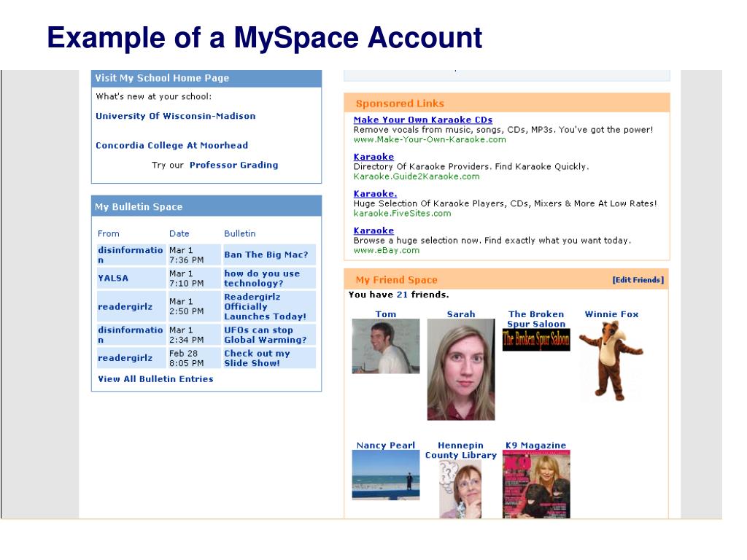Open Karaoke. ad for FiveSites
This screenshot has width=747, height=560.
[375, 194]
